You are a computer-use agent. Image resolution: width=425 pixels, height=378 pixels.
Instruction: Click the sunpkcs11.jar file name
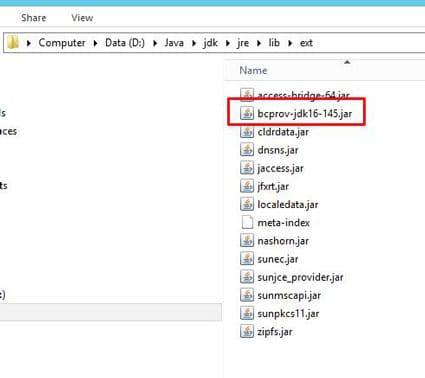click(x=288, y=313)
